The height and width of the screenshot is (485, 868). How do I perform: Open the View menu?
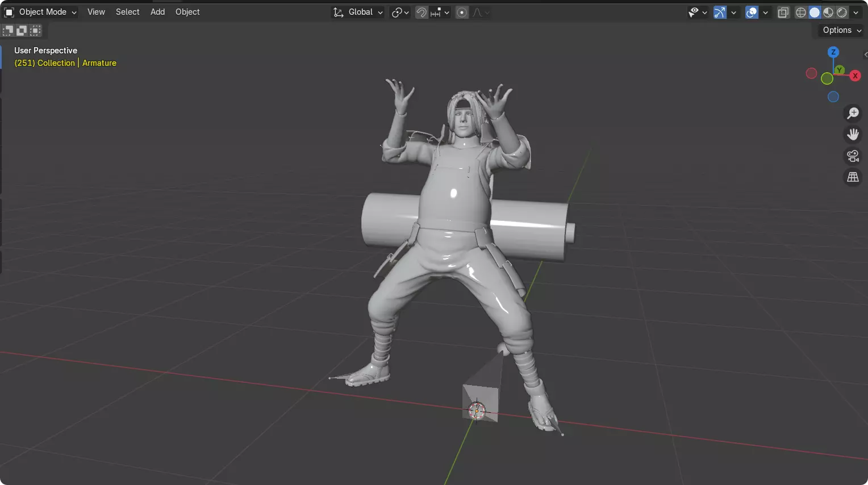[96, 12]
